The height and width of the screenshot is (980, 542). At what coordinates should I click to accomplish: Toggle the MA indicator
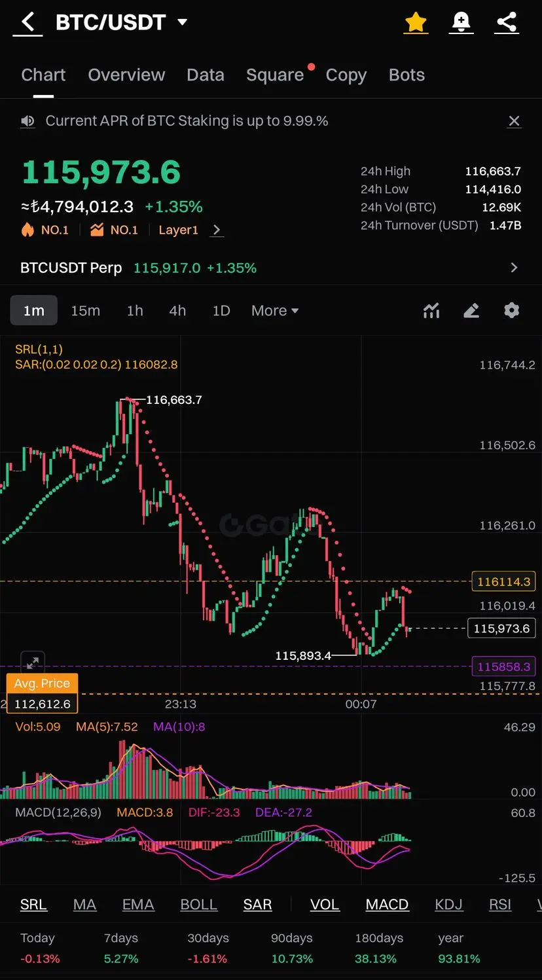[x=84, y=905]
